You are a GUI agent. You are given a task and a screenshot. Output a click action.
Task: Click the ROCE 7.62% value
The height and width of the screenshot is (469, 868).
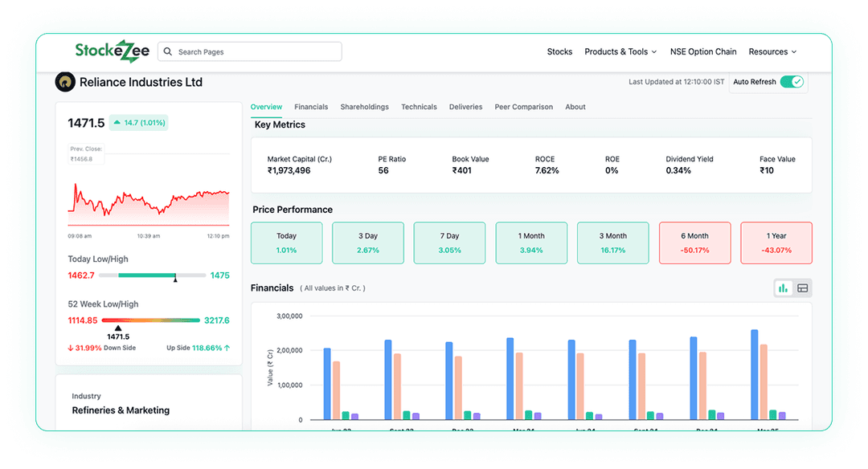pos(547,170)
